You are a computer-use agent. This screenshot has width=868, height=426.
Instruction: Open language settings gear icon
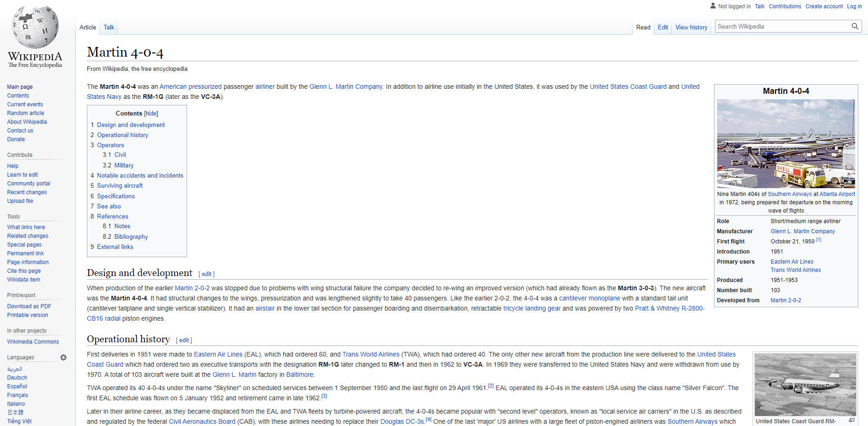63,357
